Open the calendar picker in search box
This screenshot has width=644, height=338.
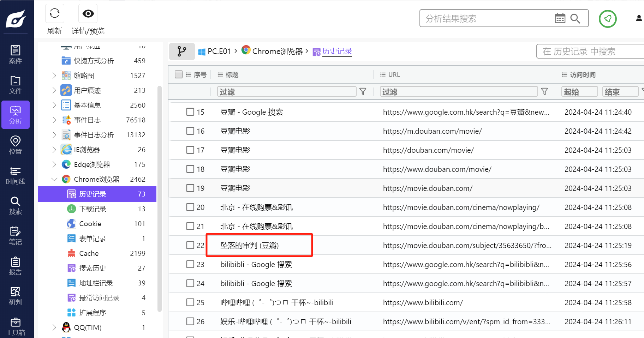coord(560,18)
